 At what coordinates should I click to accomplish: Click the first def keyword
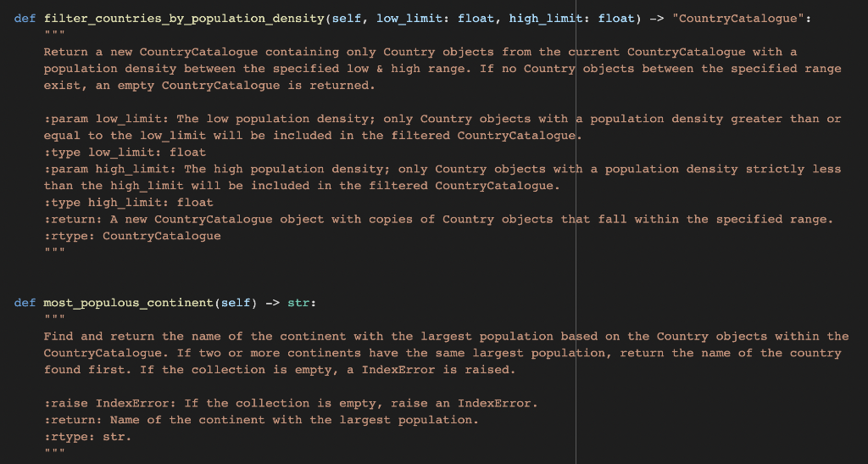pyautogui.click(x=25, y=19)
